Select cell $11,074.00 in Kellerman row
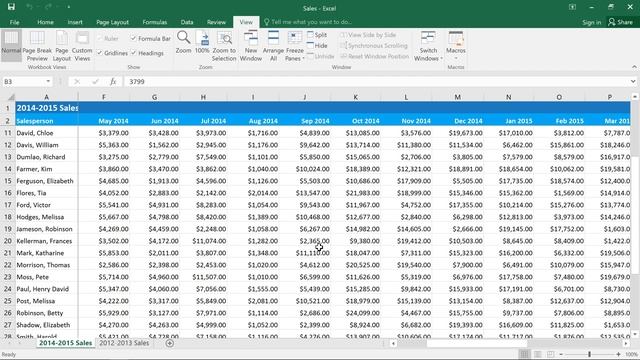This screenshot has height=360, width=640. 203,241
